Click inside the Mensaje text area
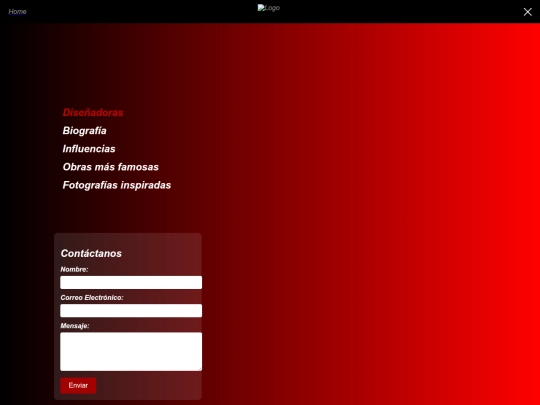 [x=131, y=352]
